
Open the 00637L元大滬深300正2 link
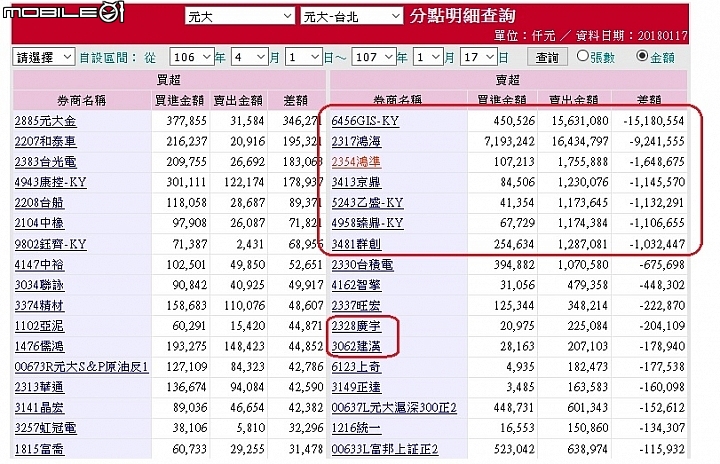(394, 407)
